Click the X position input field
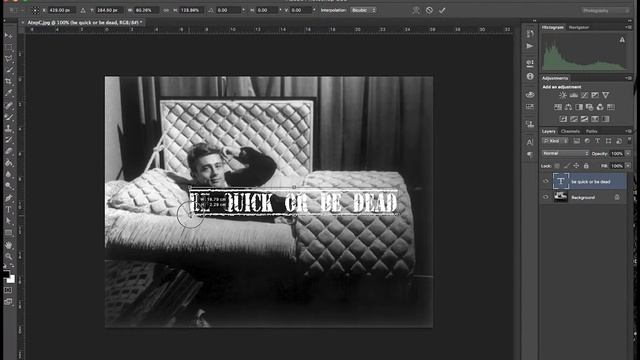 [61, 10]
